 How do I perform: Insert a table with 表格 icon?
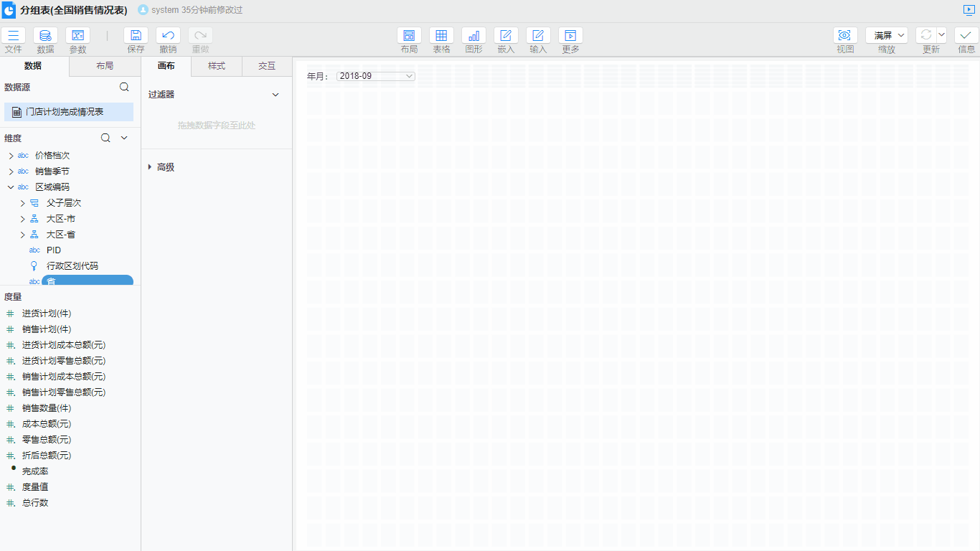pos(441,36)
